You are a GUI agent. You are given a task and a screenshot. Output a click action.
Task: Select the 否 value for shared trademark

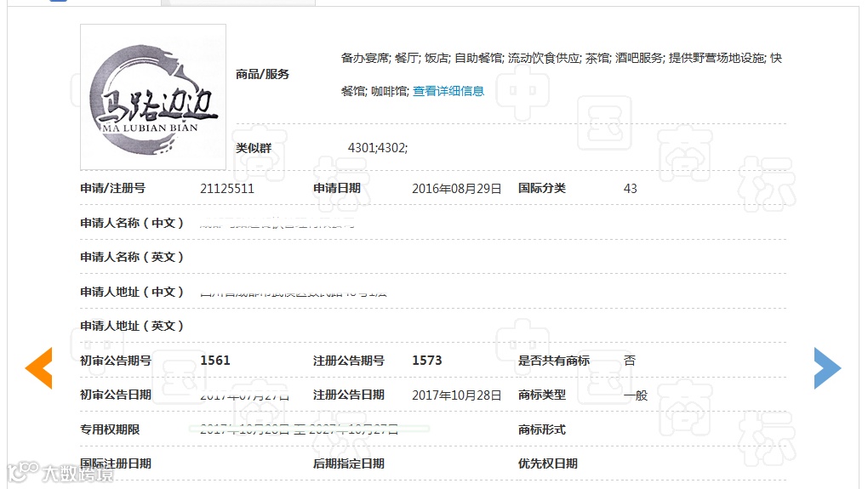pyautogui.click(x=630, y=361)
